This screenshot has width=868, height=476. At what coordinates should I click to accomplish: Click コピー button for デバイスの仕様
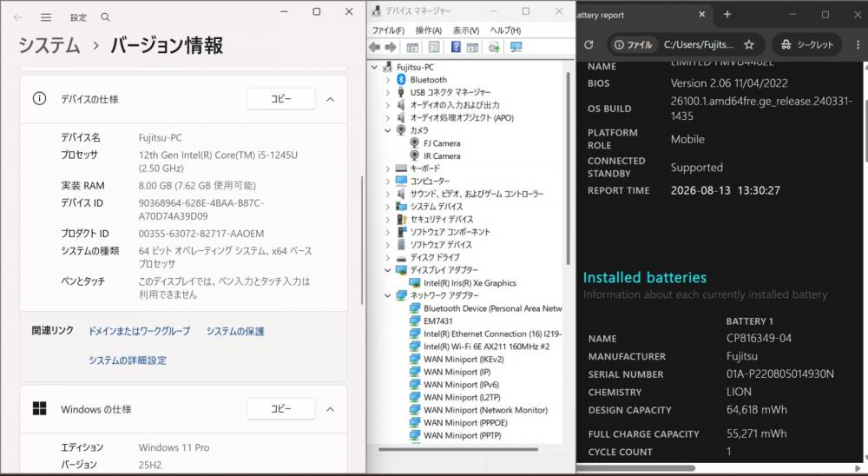click(x=281, y=99)
